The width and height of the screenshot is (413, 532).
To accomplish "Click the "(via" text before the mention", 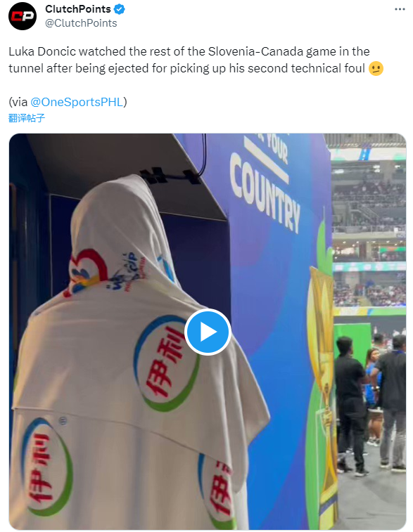I will pos(18,102).
